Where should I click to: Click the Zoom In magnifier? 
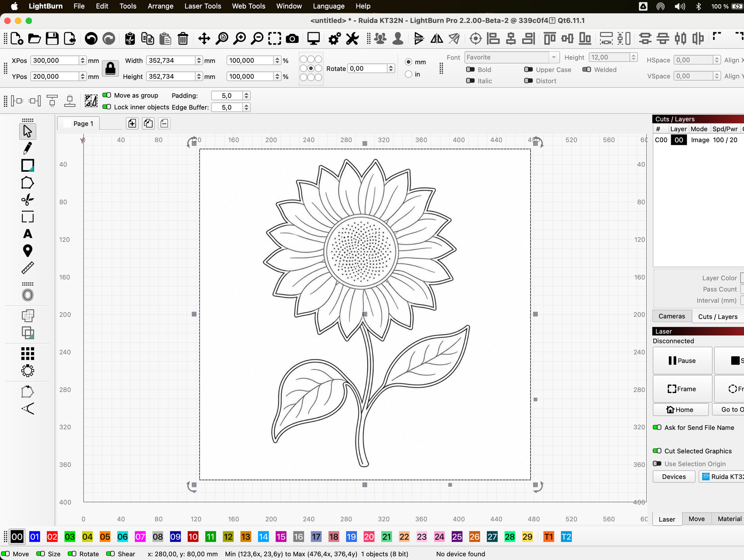(x=240, y=38)
